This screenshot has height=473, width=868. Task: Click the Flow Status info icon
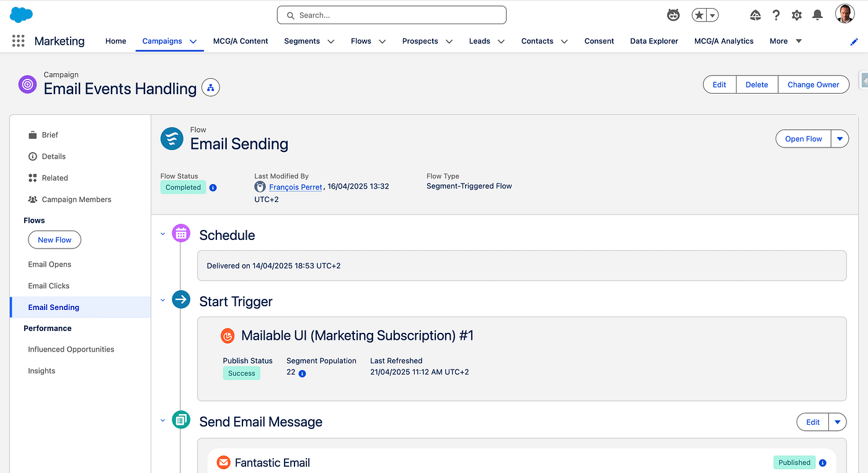point(213,188)
